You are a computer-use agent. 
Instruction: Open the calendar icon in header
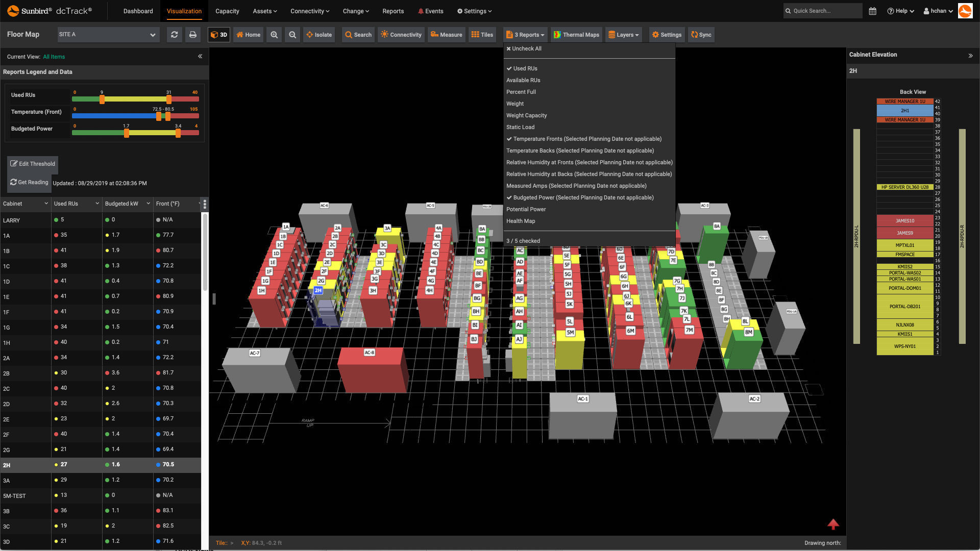coord(873,11)
